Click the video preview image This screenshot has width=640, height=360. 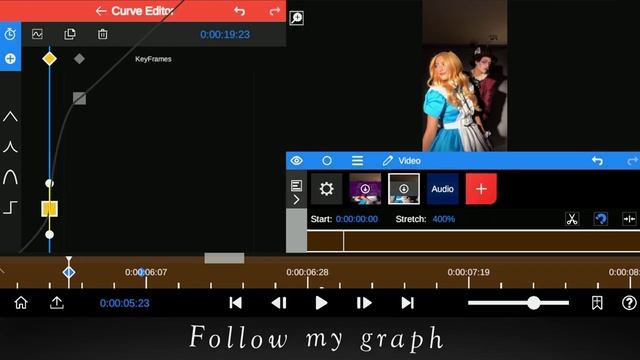tap(464, 76)
